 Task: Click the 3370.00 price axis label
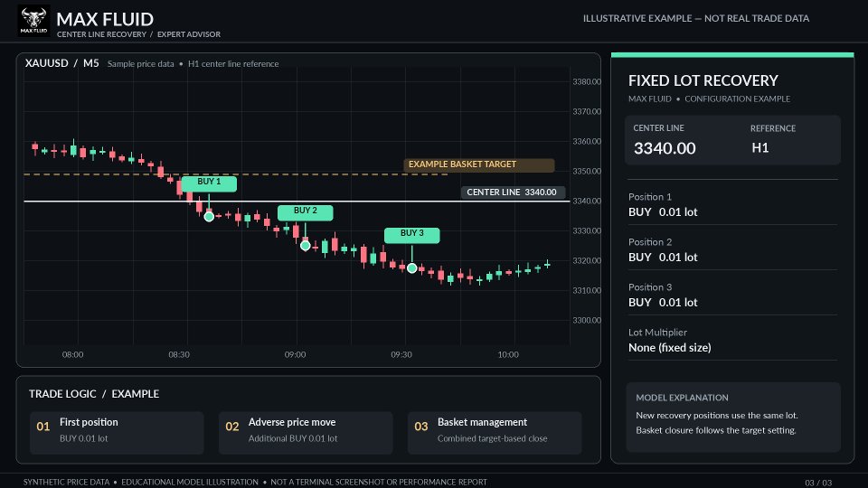pos(587,112)
